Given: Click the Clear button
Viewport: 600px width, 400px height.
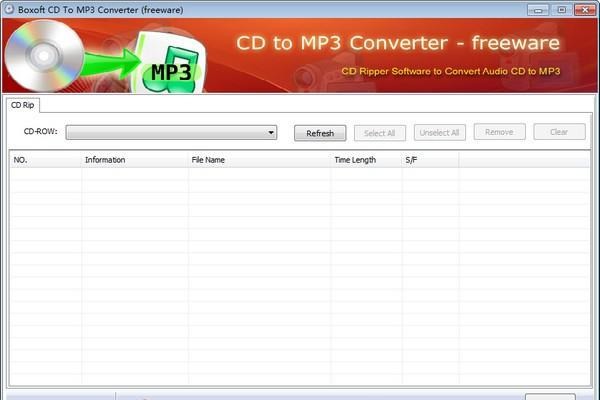Looking at the screenshot, I should coord(559,132).
